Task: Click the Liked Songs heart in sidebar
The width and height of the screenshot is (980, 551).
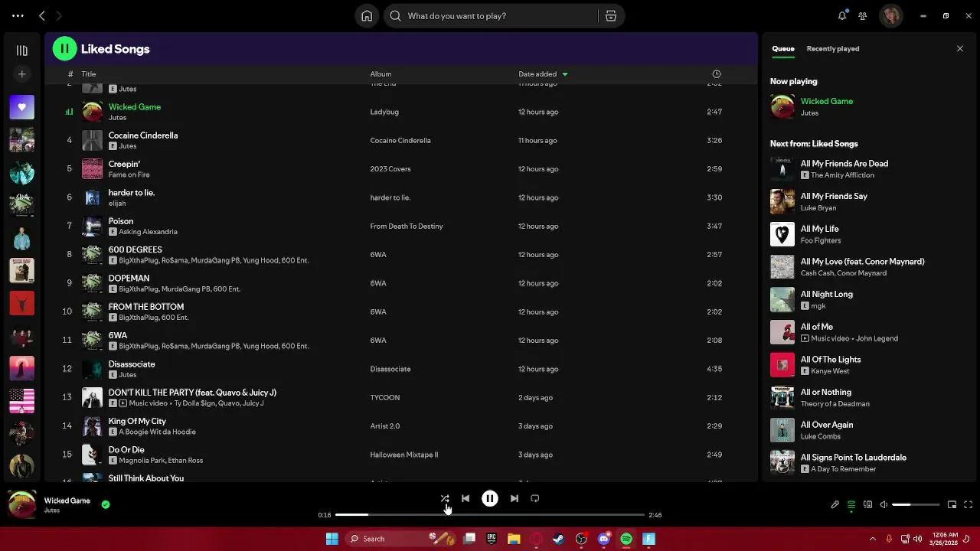Action: coord(21,107)
